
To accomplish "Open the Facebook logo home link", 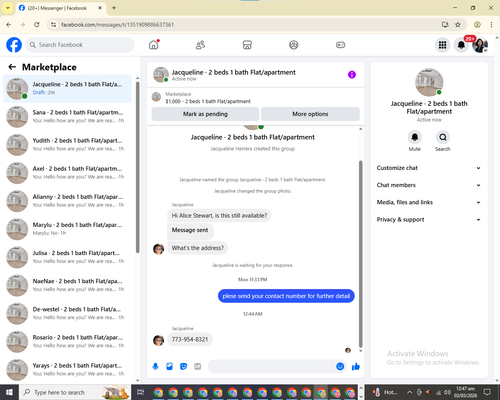I will [x=14, y=45].
